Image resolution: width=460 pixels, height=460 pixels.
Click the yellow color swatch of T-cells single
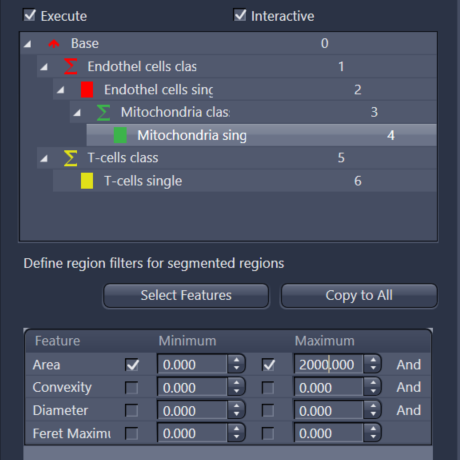(x=87, y=181)
